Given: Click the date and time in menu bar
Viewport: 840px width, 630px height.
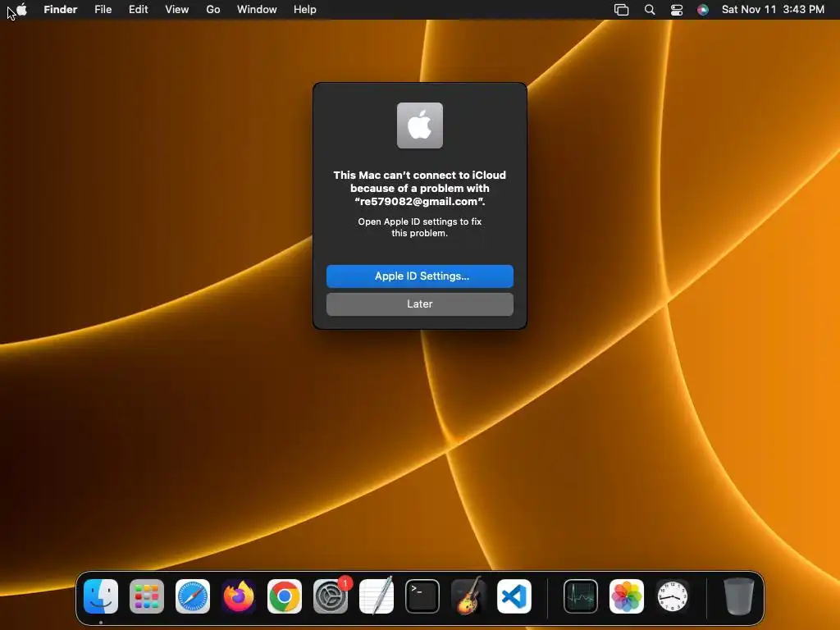Looking at the screenshot, I should 773,10.
